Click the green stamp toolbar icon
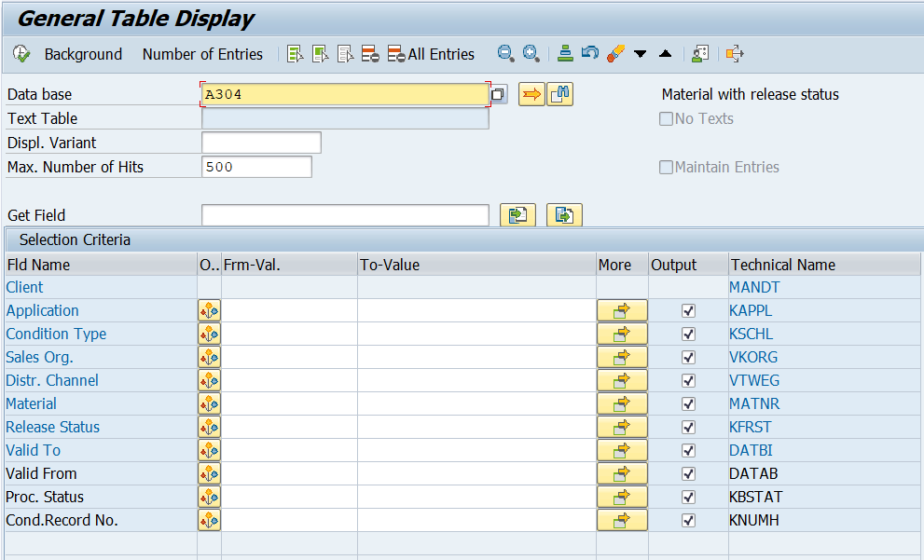The width and height of the screenshot is (924, 560). click(x=565, y=54)
